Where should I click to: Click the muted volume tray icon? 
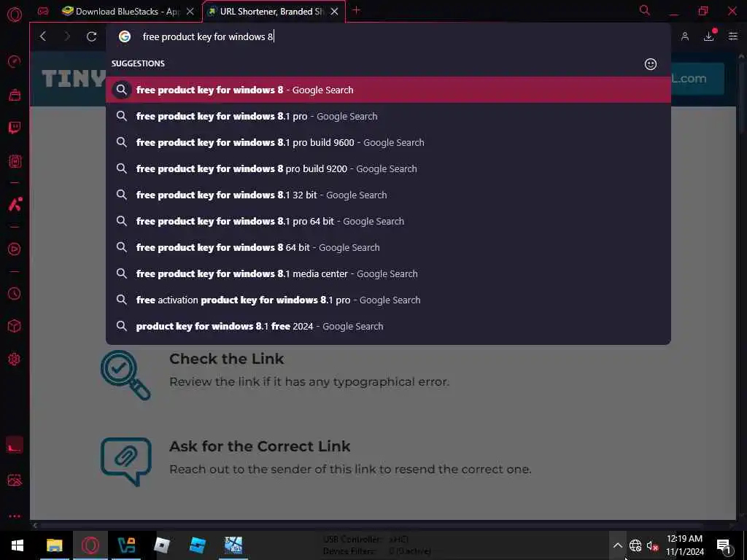click(652, 545)
